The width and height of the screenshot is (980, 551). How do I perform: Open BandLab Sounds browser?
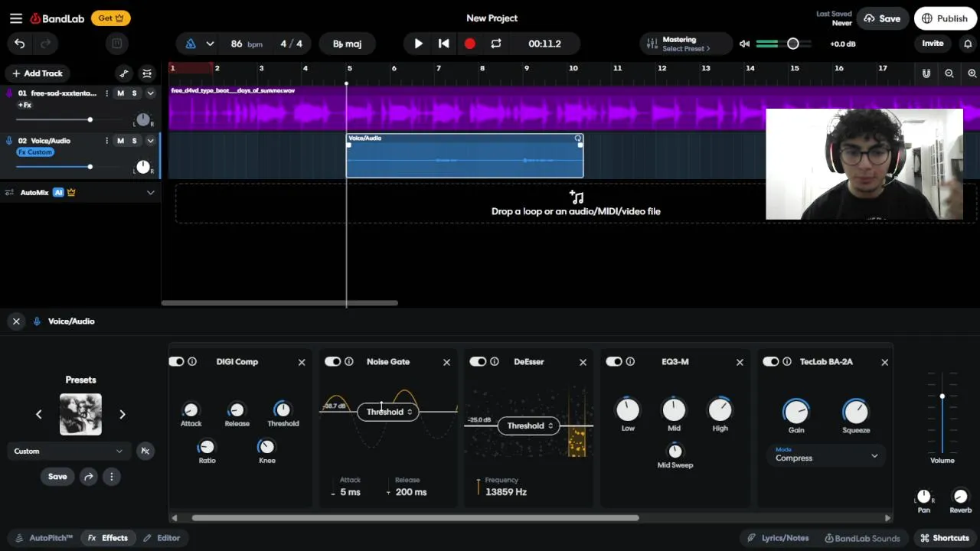864,538
